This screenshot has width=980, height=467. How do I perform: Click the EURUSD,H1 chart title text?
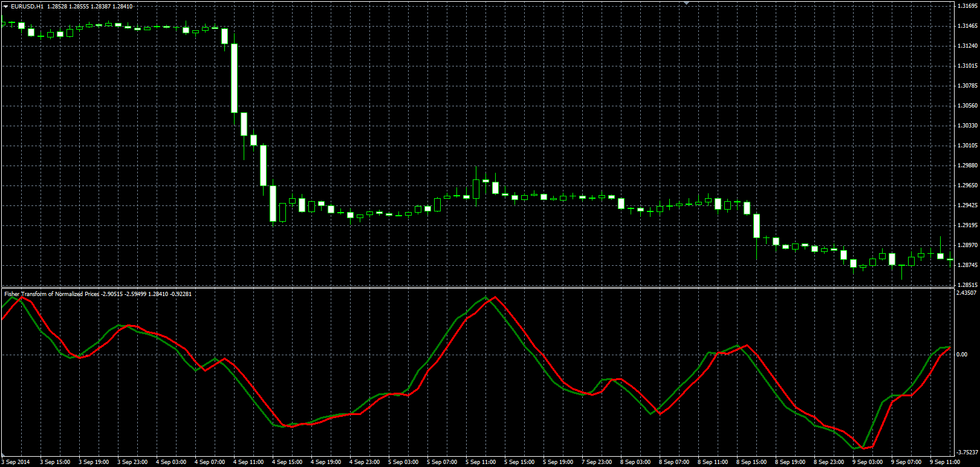(27, 7)
